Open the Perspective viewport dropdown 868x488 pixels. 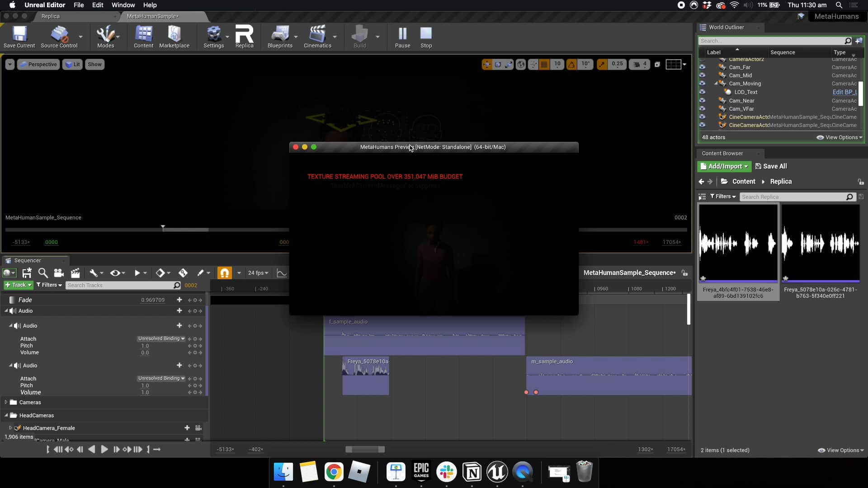[x=38, y=64]
